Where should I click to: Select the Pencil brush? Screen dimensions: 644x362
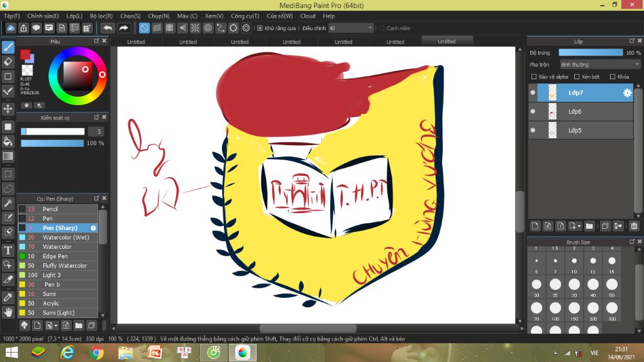pyautogui.click(x=58, y=209)
